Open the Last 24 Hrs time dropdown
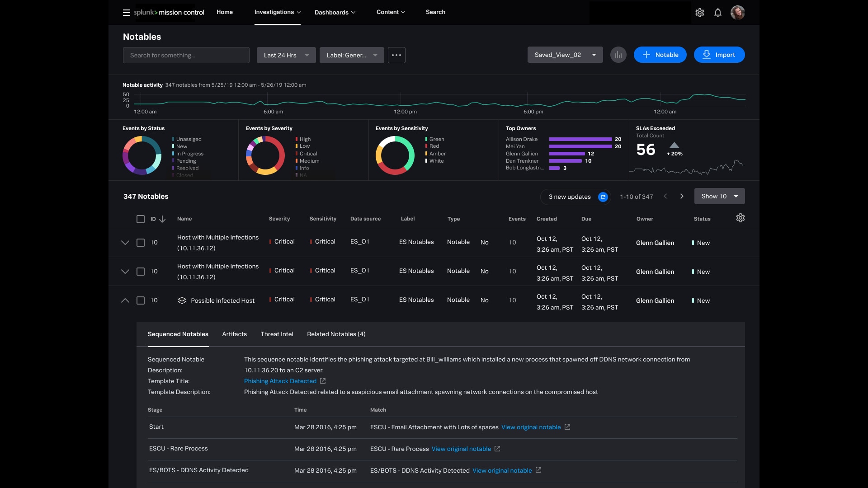 (286, 55)
